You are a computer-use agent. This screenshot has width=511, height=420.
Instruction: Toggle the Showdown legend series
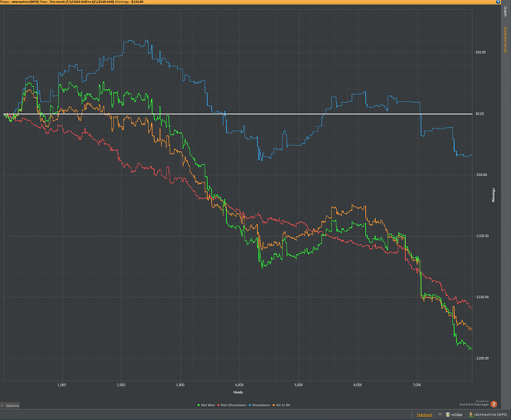click(x=259, y=405)
